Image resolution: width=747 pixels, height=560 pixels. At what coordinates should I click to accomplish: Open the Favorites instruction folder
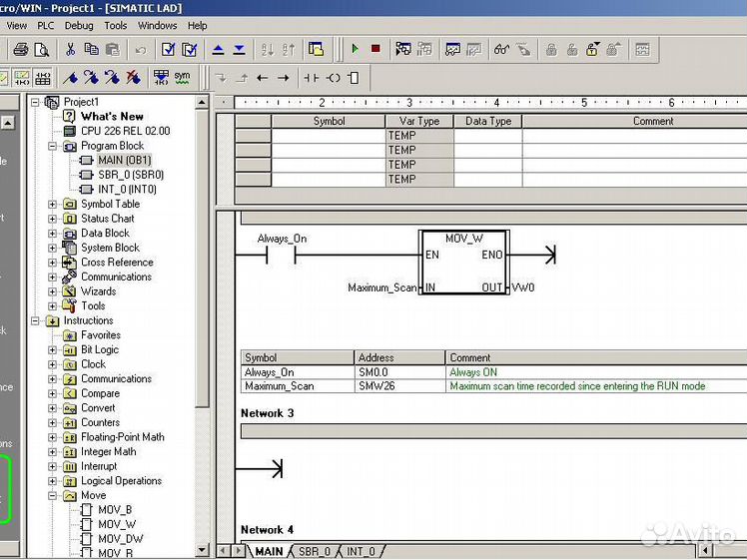pos(101,335)
